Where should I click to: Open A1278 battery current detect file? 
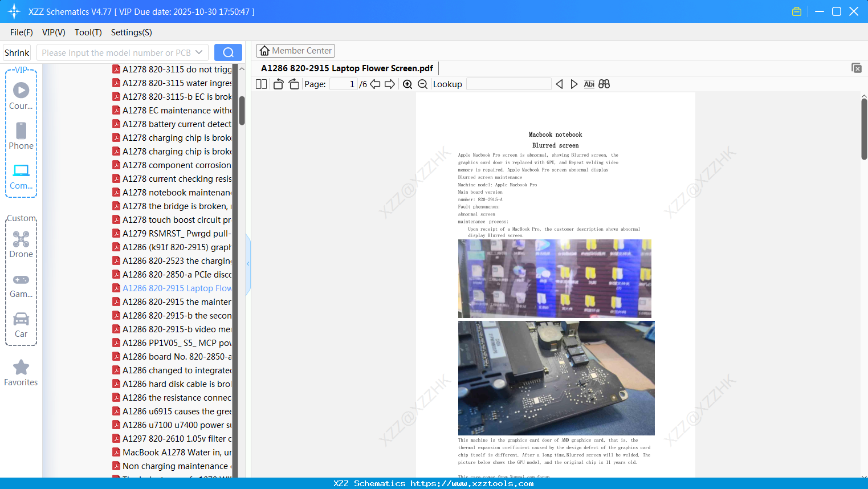(x=172, y=124)
